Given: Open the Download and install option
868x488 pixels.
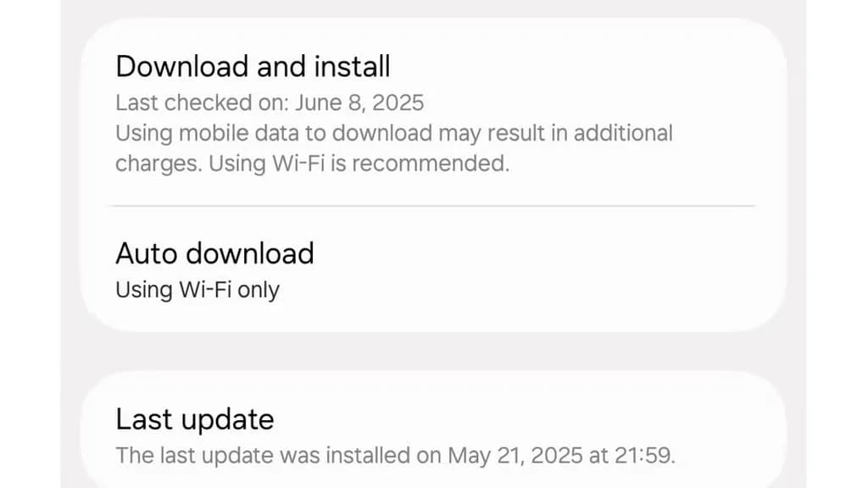Looking at the screenshot, I should [x=253, y=66].
